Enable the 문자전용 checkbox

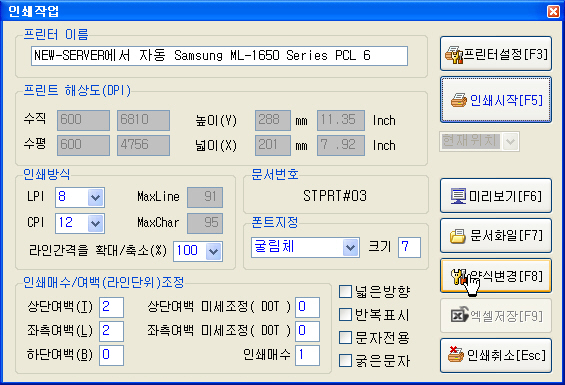coord(345,337)
